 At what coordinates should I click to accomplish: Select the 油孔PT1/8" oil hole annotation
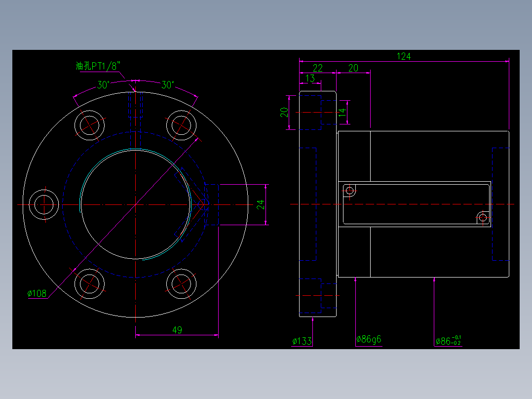tap(98, 66)
